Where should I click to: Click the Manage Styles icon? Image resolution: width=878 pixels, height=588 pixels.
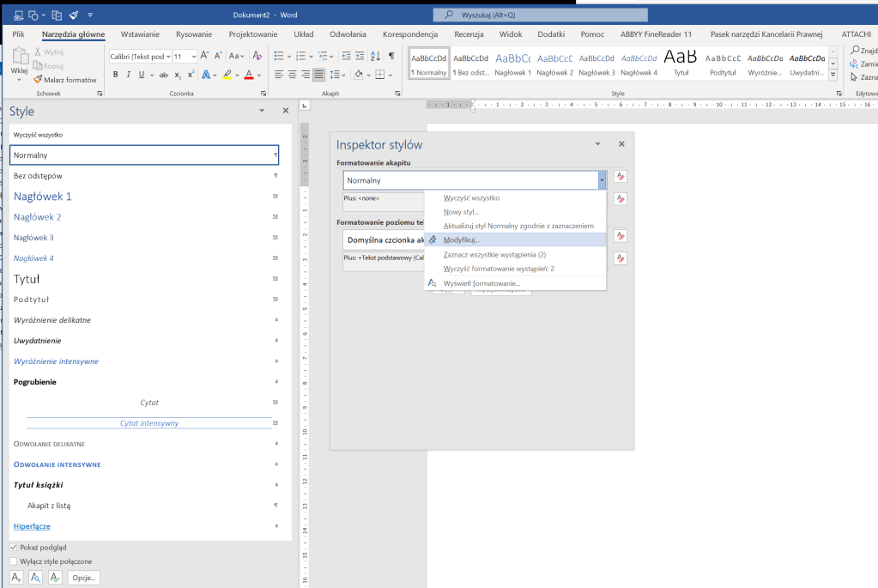(x=55, y=578)
